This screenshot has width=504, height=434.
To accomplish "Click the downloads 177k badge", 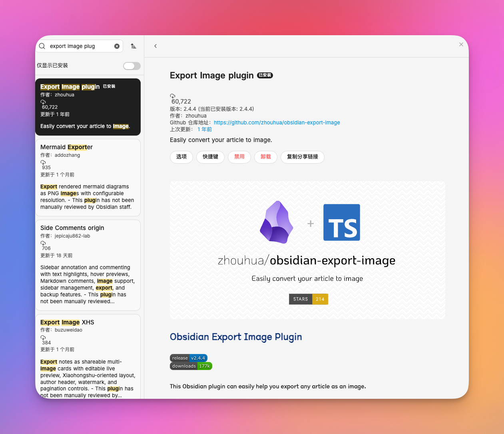I will [191, 366].
